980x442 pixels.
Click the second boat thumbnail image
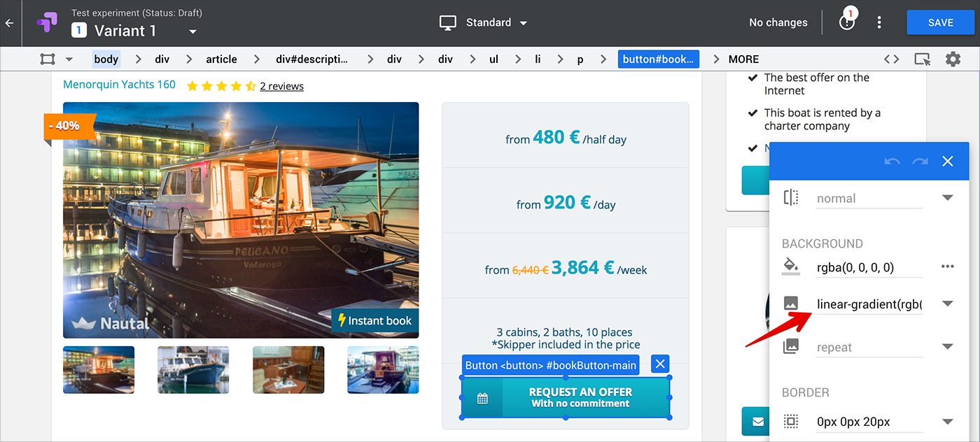[x=193, y=369]
